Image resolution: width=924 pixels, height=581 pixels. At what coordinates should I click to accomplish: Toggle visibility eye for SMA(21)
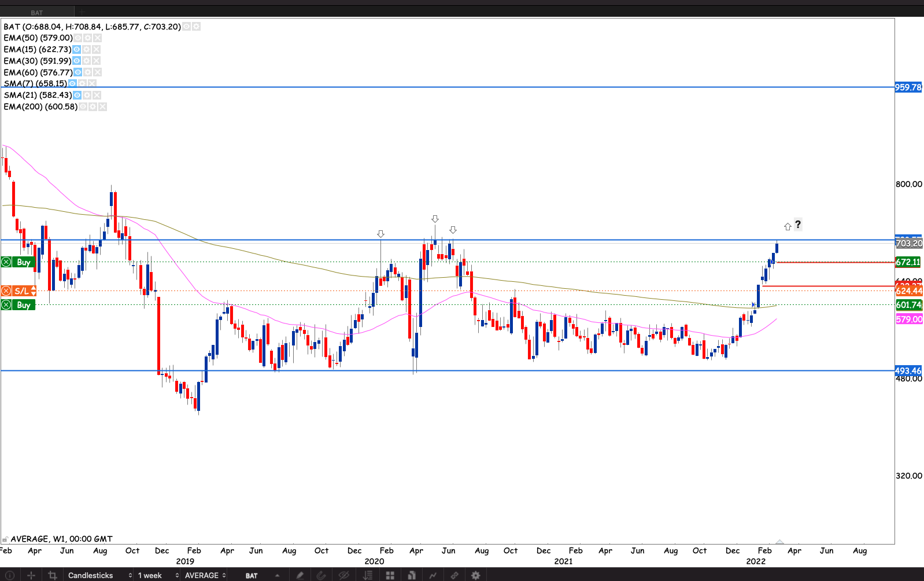[x=77, y=95]
